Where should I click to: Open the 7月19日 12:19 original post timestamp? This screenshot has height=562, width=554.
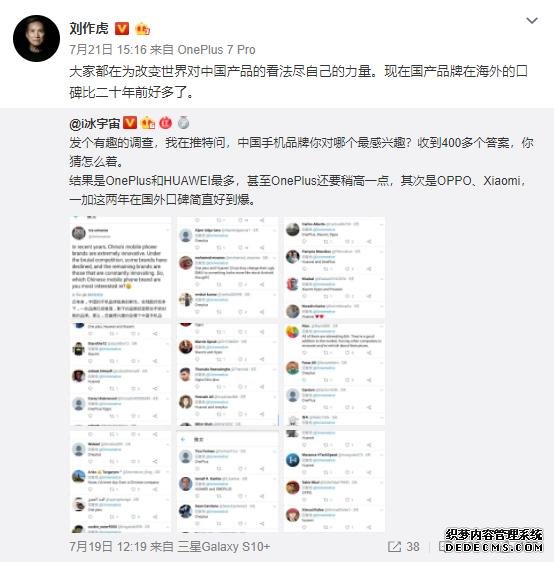[x=108, y=547]
